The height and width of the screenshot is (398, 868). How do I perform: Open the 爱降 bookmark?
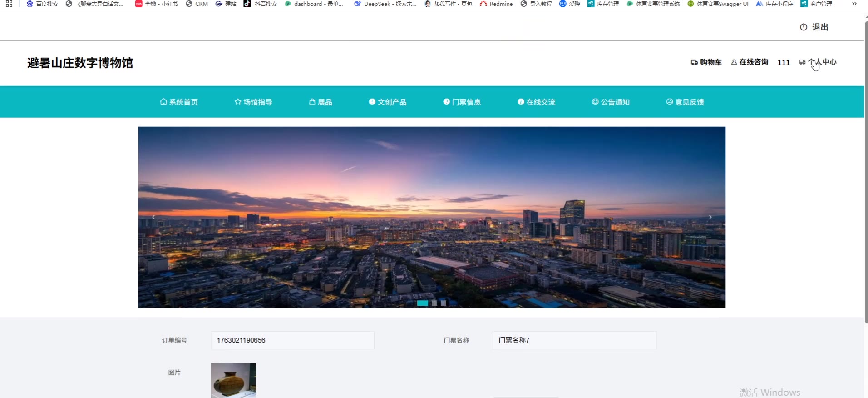coord(570,4)
